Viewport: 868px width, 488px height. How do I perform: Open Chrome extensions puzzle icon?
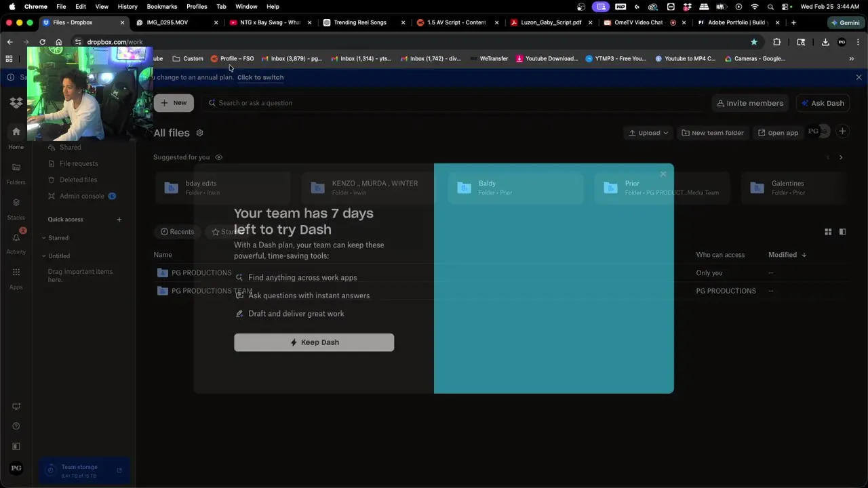click(777, 42)
